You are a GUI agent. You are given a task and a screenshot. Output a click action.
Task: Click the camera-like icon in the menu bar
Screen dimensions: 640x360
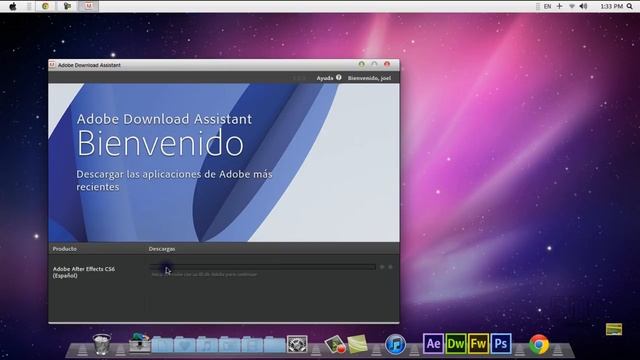[x=67, y=6]
